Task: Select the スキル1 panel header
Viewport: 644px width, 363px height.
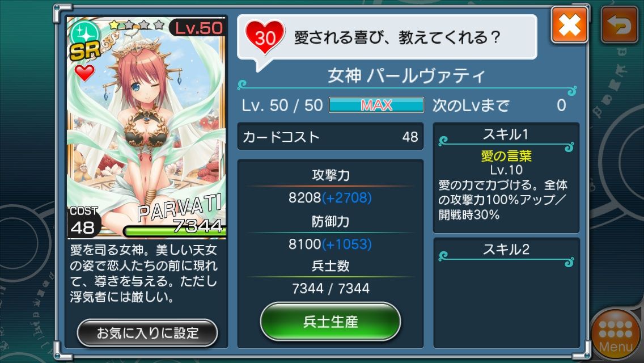Action: click(506, 134)
